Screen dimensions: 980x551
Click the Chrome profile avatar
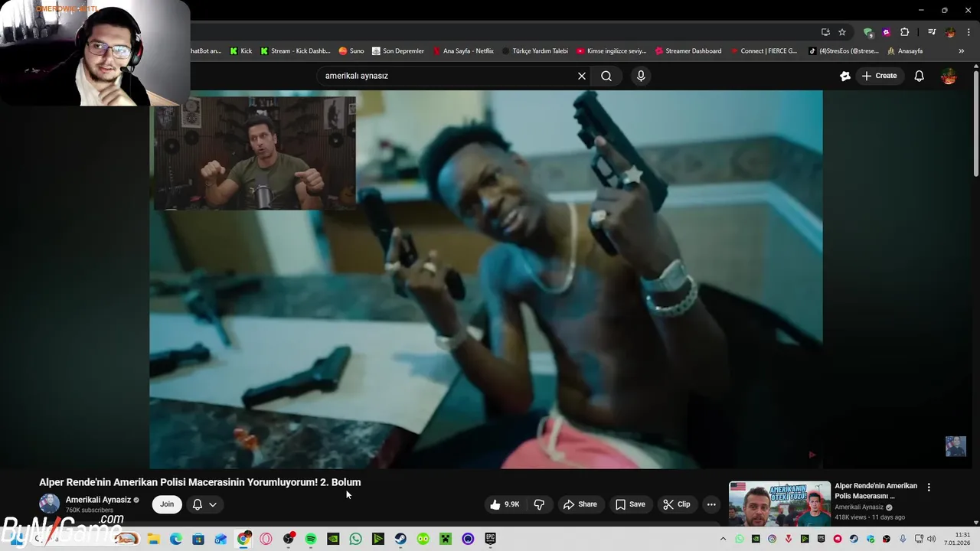coord(950,32)
